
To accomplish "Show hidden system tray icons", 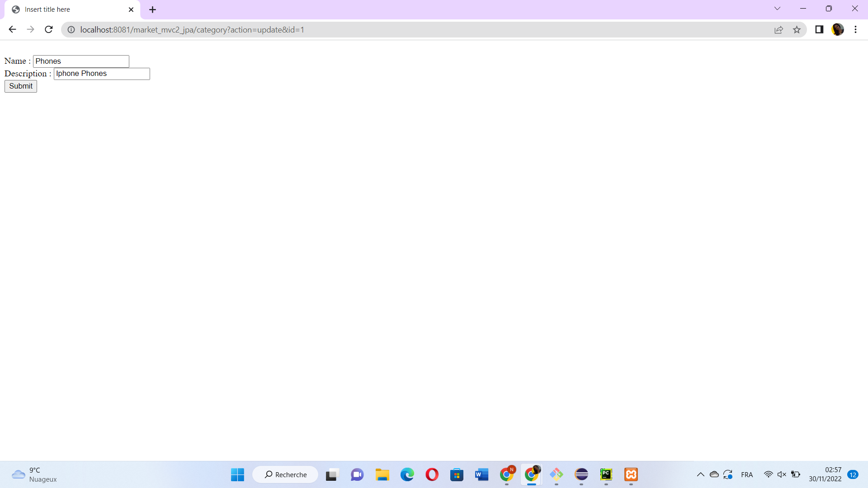I will pos(700,474).
